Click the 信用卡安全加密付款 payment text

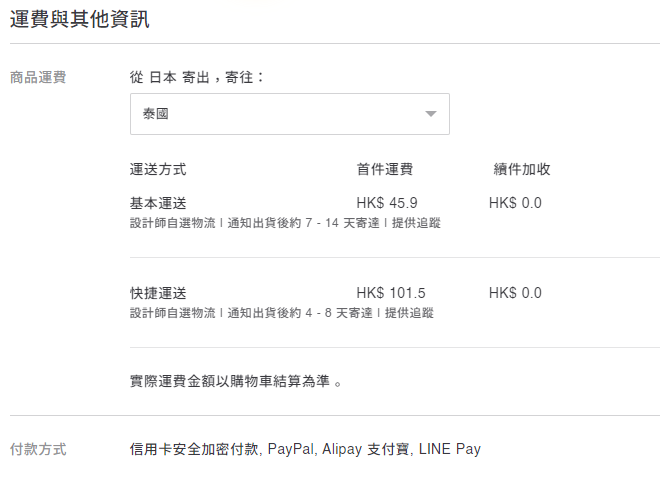[195, 449]
